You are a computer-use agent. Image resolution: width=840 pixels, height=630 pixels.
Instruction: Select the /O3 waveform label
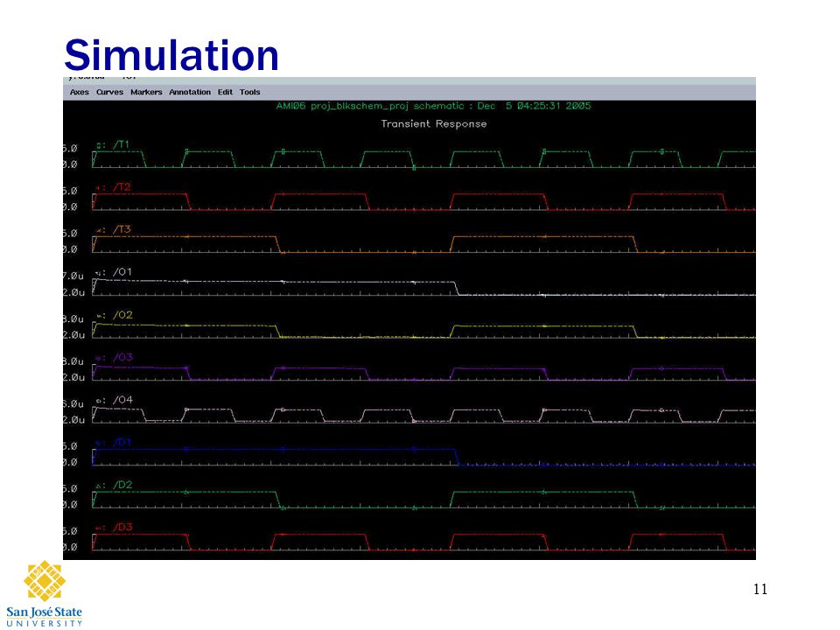(x=122, y=357)
